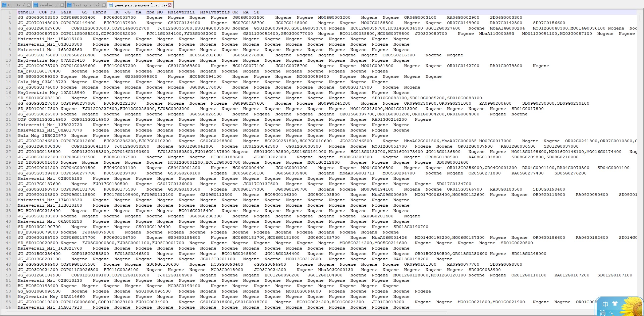Click 'Gala' in the header row

[66, 12]
